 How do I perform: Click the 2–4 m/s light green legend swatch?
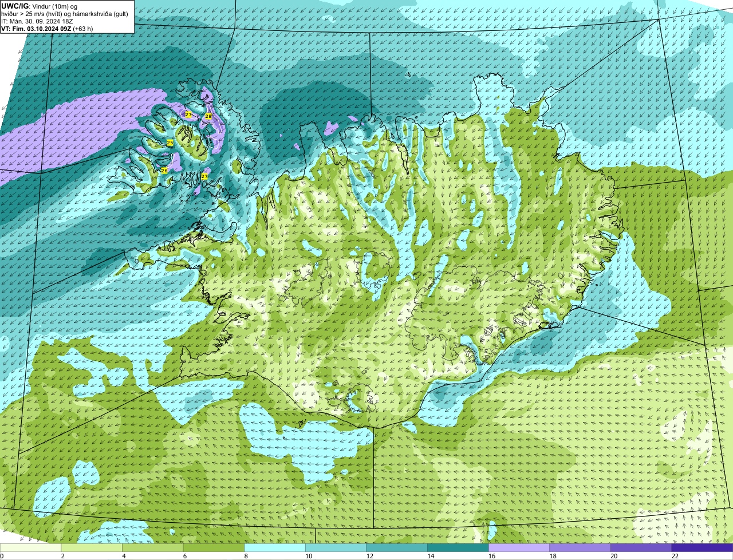(x=92, y=547)
